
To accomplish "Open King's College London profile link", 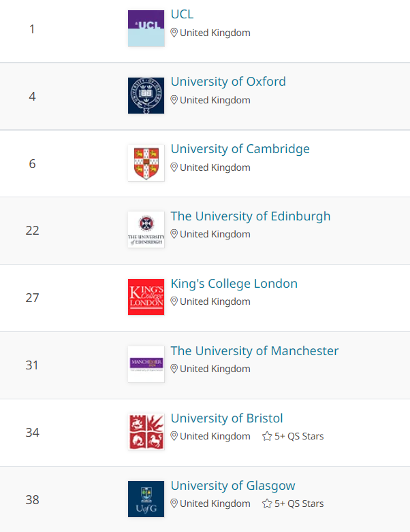I will [234, 284].
